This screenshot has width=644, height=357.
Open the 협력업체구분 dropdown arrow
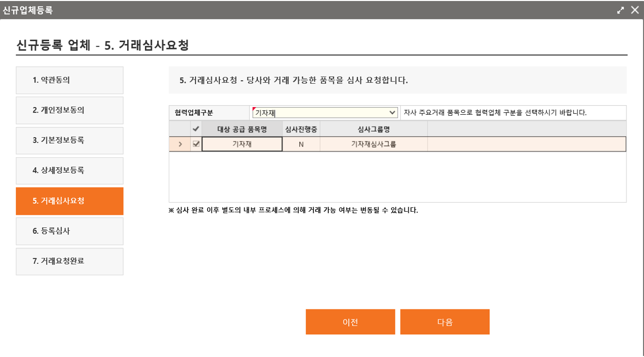(x=392, y=113)
